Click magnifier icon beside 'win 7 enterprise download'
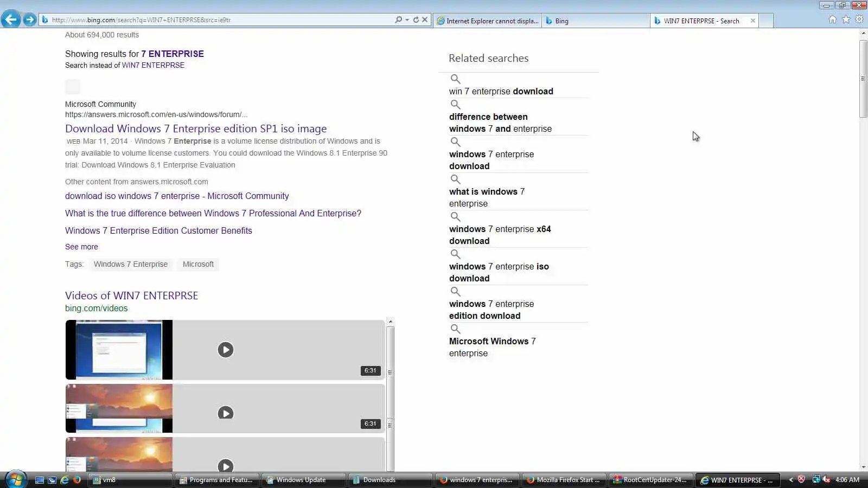Image resolution: width=868 pixels, height=488 pixels. coord(455,79)
